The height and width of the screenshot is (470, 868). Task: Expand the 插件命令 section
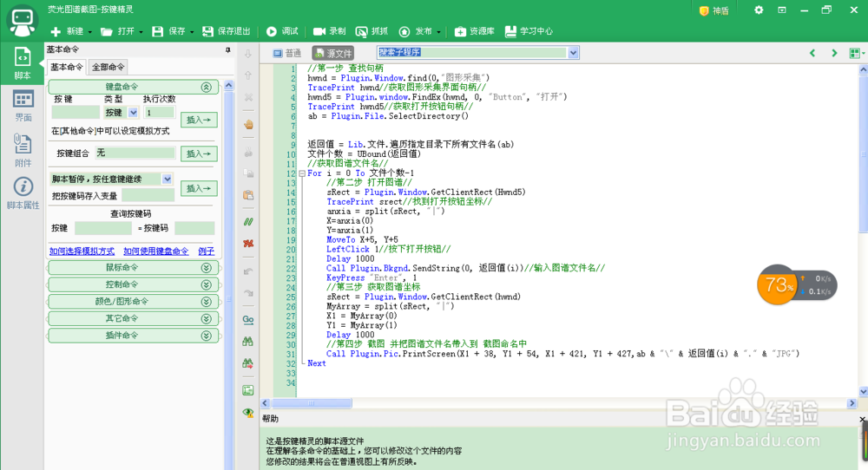click(206, 336)
